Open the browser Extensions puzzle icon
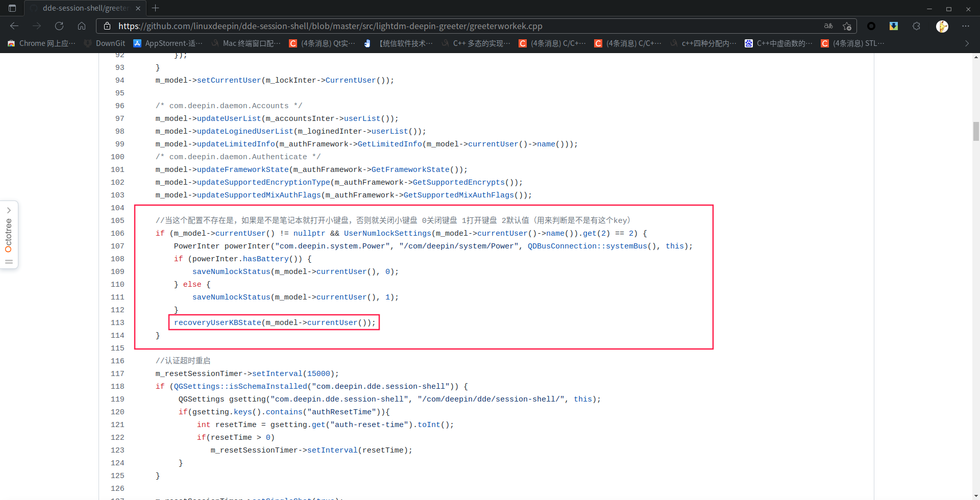Screen dimensions: 980x500 pos(916,26)
